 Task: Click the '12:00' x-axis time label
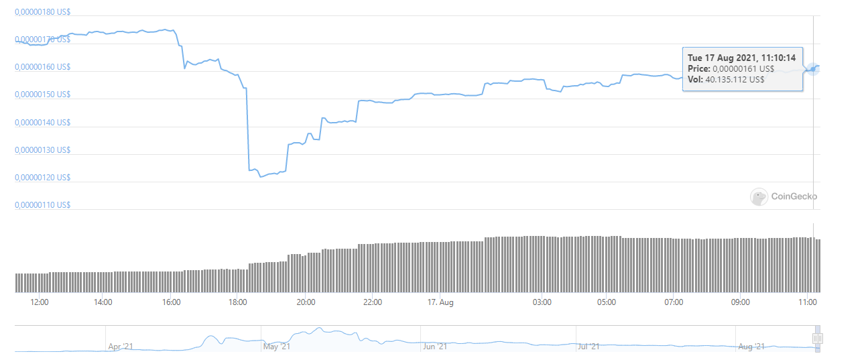pos(40,302)
